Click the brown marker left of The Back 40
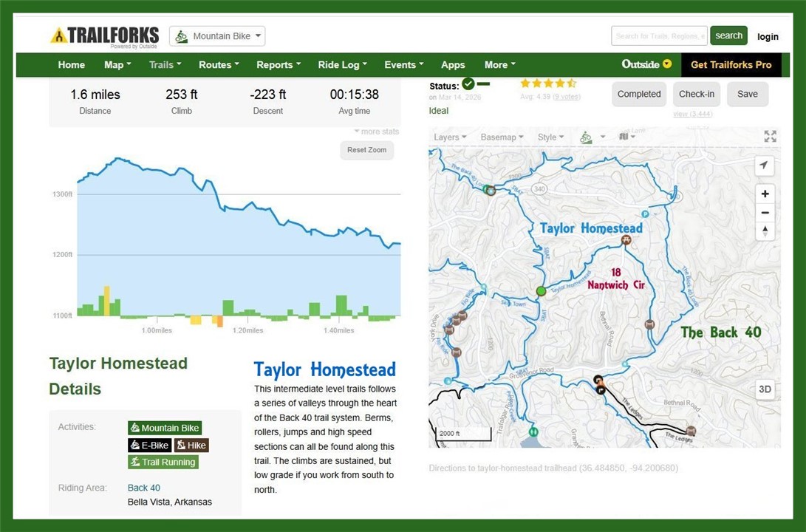806x532 pixels. coord(649,324)
